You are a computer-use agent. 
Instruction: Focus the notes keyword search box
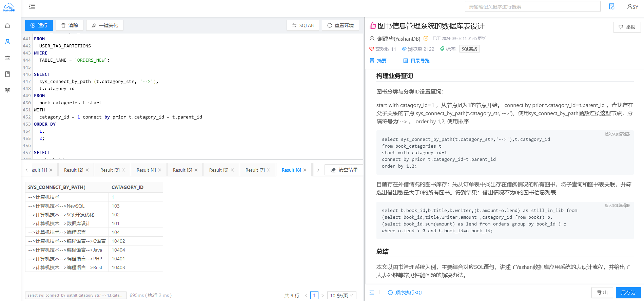pos(532,7)
